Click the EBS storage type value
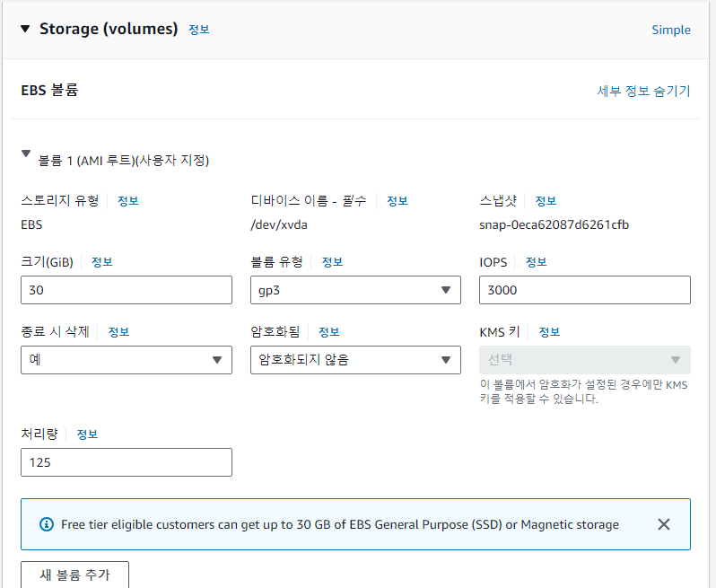 [31, 224]
